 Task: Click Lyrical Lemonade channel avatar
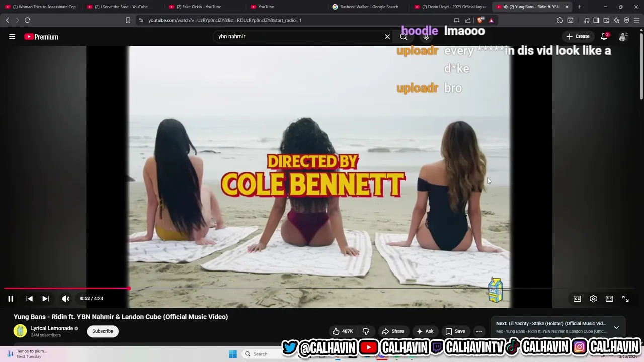pyautogui.click(x=20, y=331)
